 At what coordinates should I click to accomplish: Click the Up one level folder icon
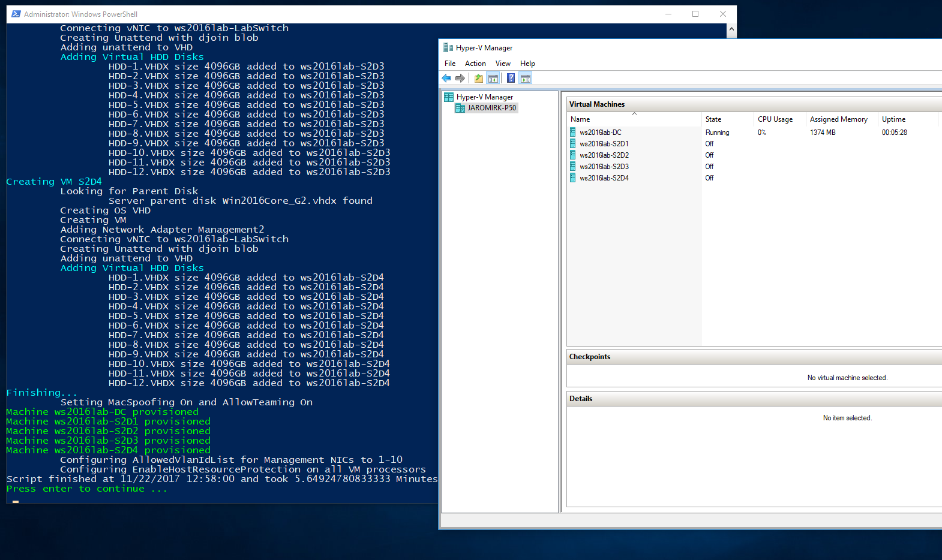[479, 78]
